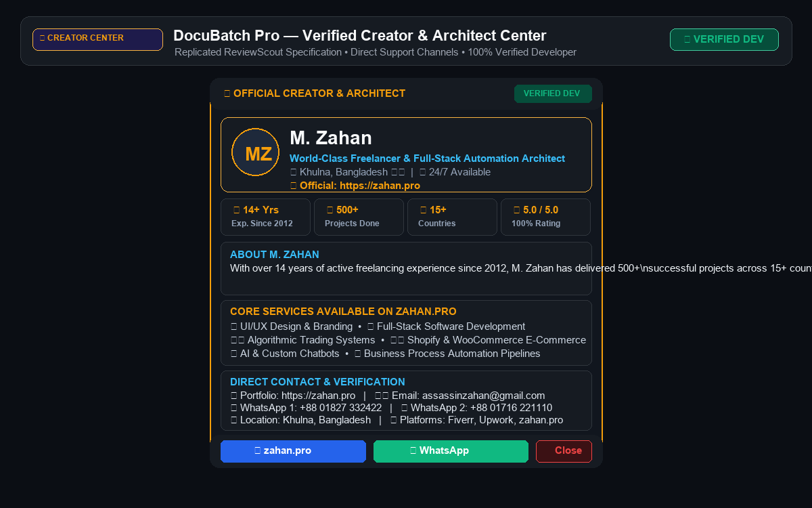Click the DocuBatch Pro page title
This screenshot has width=812, height=508.
point(360,36)
